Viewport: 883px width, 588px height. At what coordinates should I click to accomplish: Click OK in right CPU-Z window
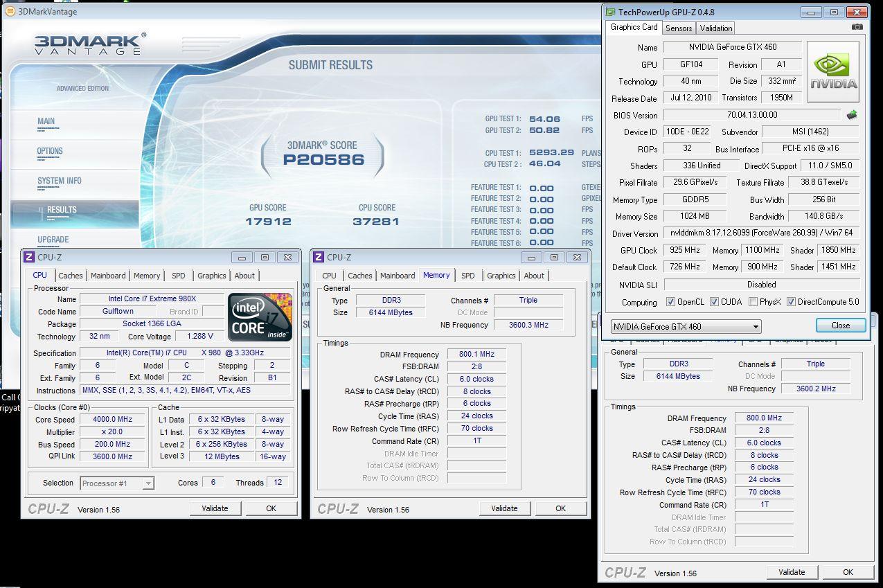tap(848, 572)
